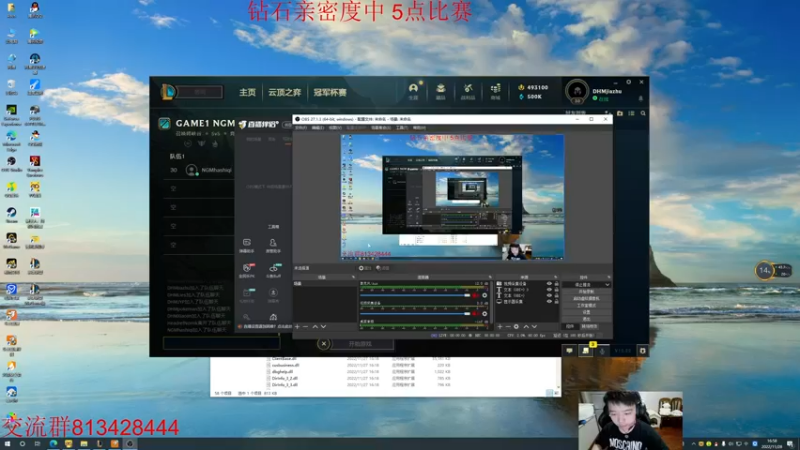Open the 生涯 profile icon in League client
800x450 pixels.
click(413, 90)
